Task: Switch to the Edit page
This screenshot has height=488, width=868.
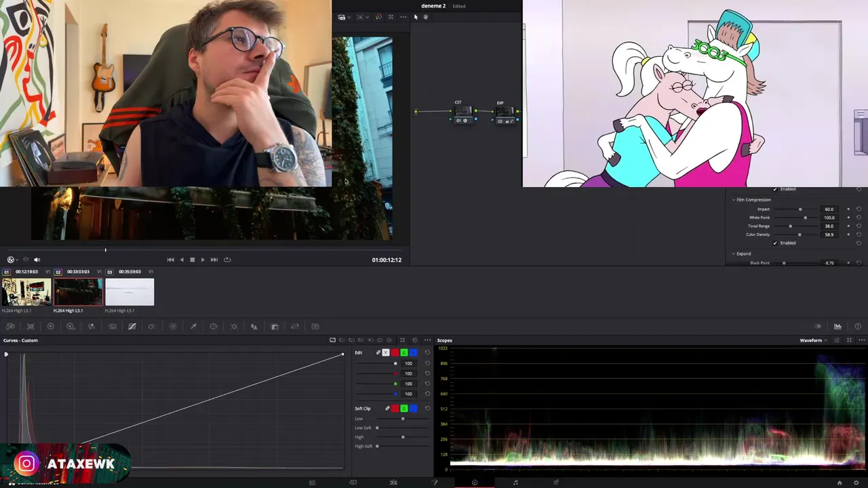Action: 393,483
